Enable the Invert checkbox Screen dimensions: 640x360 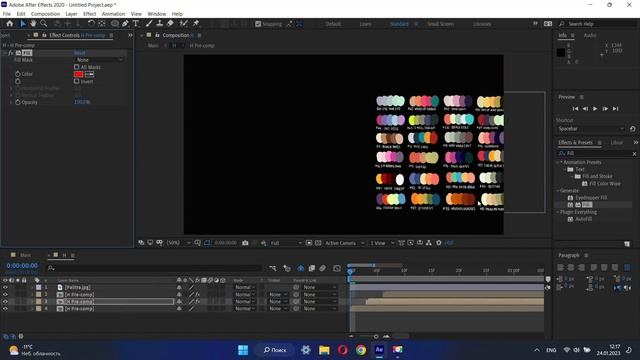76,81
